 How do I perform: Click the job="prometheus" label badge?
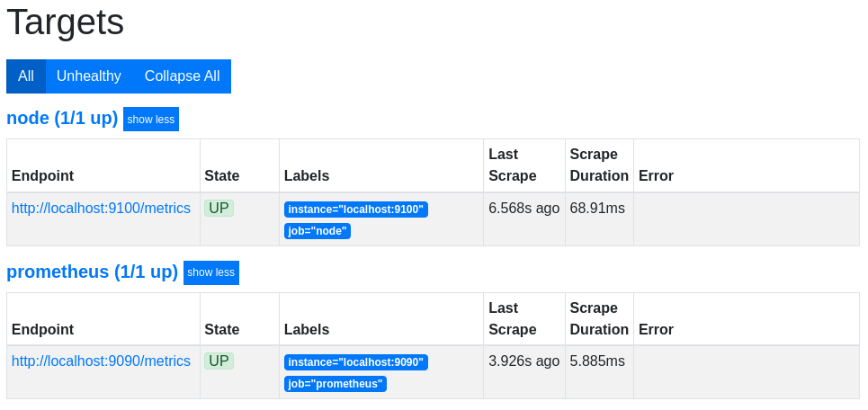pyautogui.click(x=336, y=384)
